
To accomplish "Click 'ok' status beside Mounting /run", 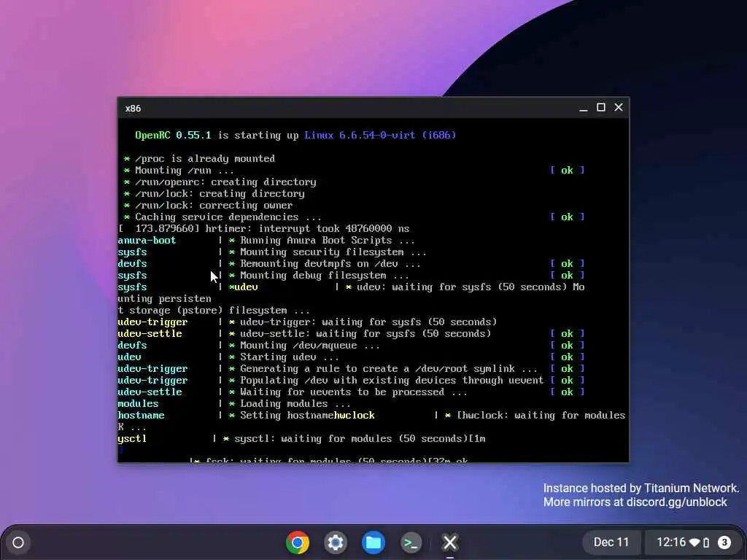I will [x=567, y=171].
